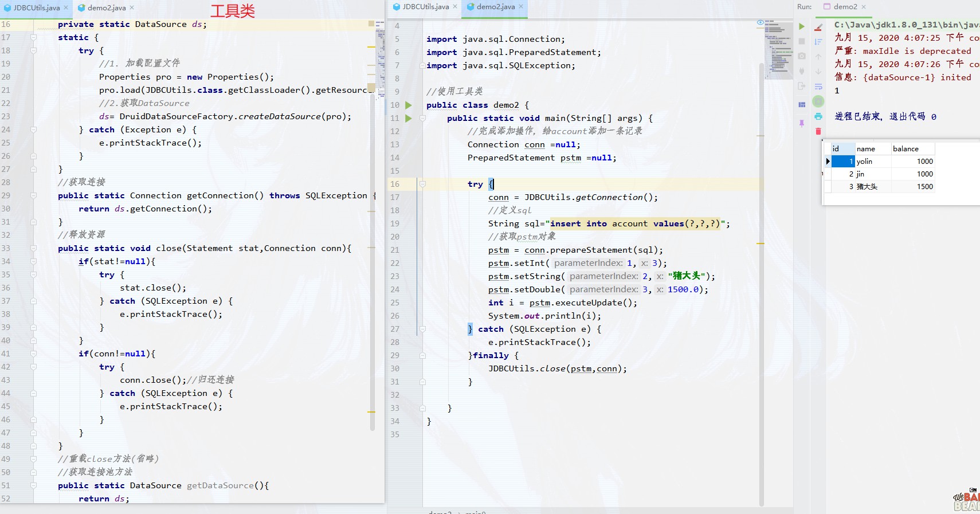
Task: Close demo2.java tab in right editor
Action: click(521, 7)
